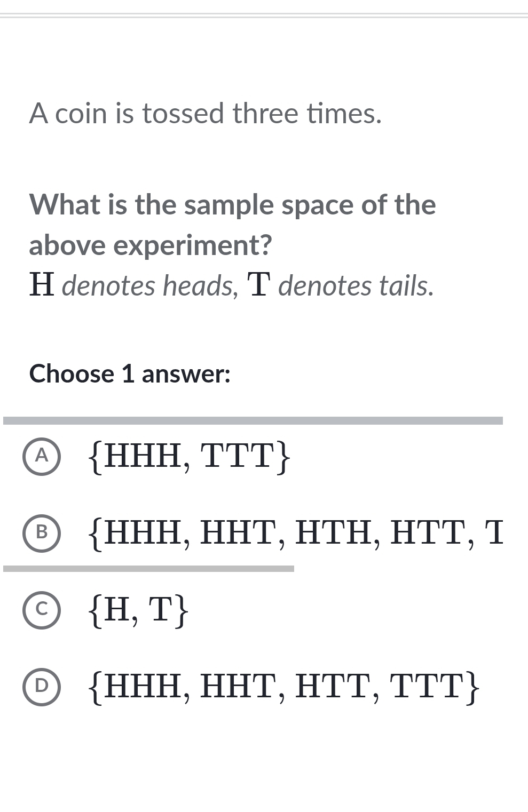Click the cut-off last letter of option B
This screenshot has height=812, width=528.
(494, 532)
